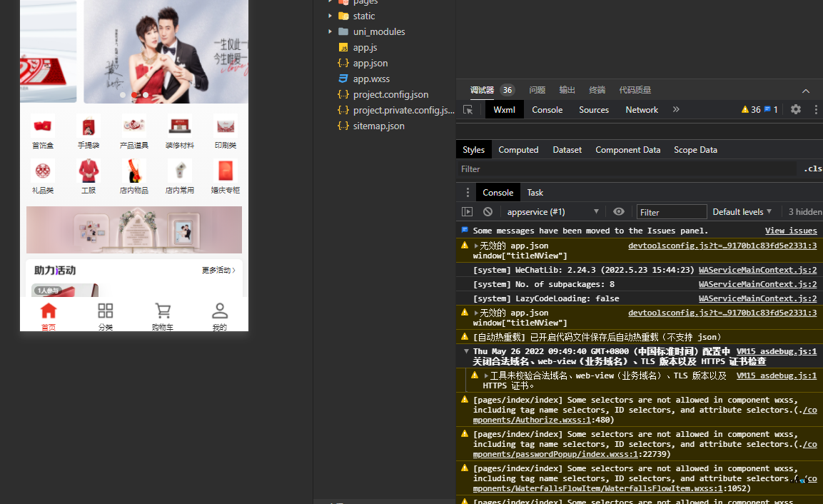Open the 我的 profile icon

pyautogui.click(x=220, y=311)
